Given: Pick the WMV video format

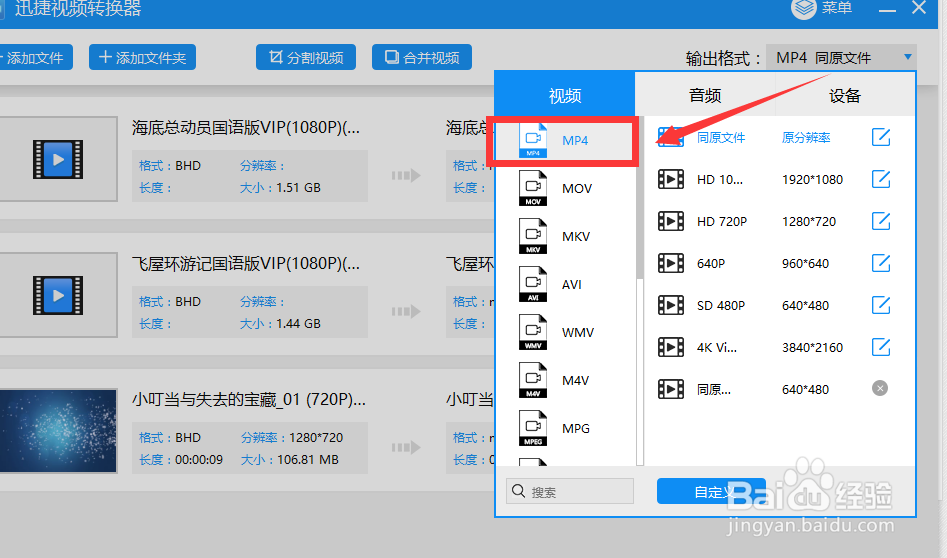Looking at the screenshot, I should coord(565,333).
